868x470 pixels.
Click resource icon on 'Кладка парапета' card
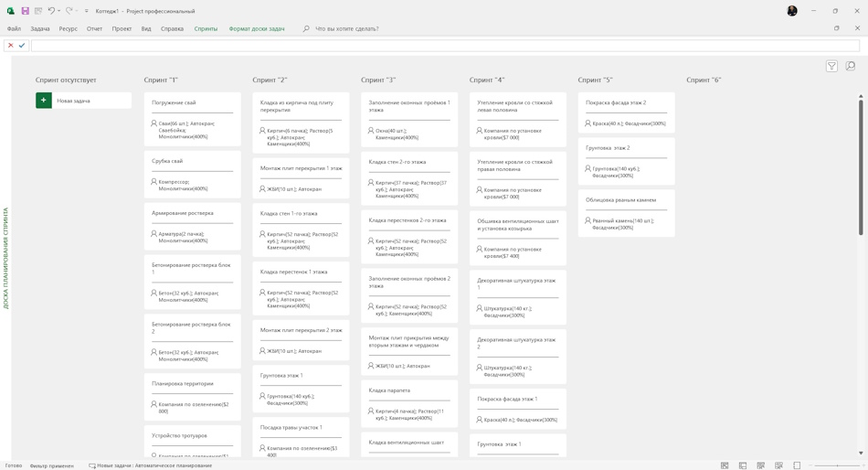coord(371,411)
